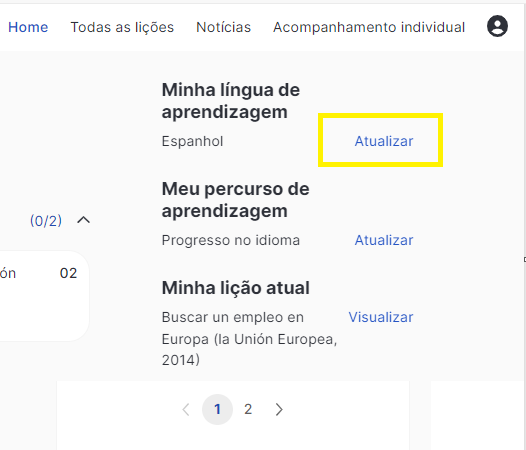
Task: Click the Minha língua de aprendizagem heading
Action: (x=231, y=101)
